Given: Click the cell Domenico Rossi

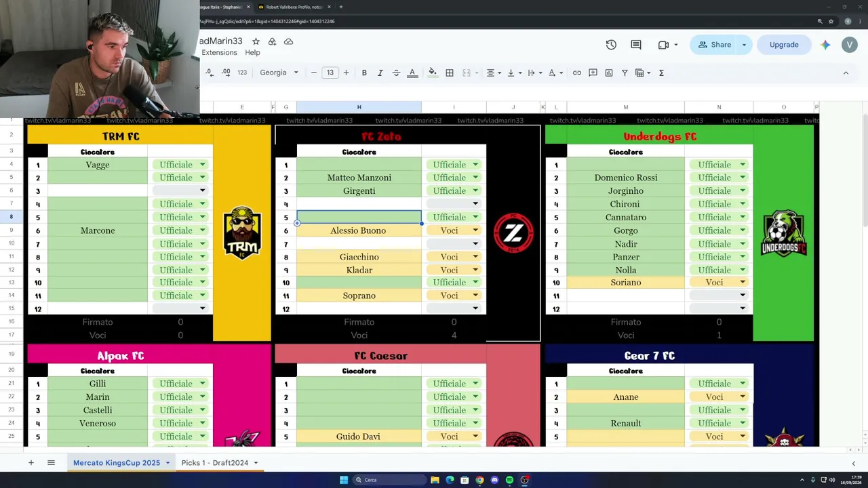Looking at the screenshot, I should pyautogui.click(x=625, y=178).
